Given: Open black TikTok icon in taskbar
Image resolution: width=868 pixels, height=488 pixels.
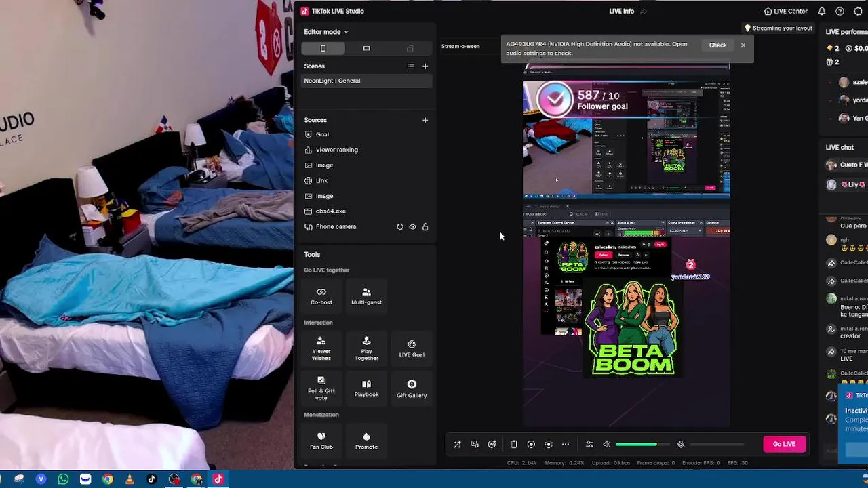Looking at the screenshot, I should 152,479.
